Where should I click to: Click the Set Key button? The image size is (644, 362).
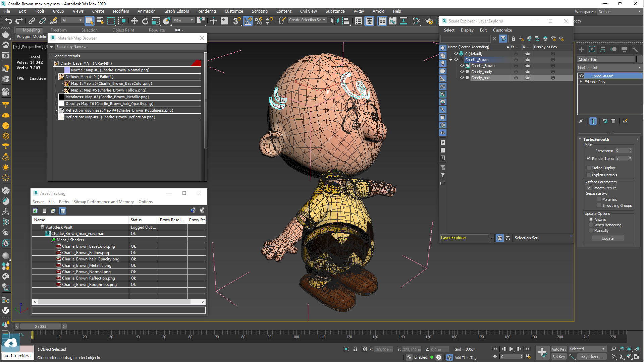[x=559, y=357]
